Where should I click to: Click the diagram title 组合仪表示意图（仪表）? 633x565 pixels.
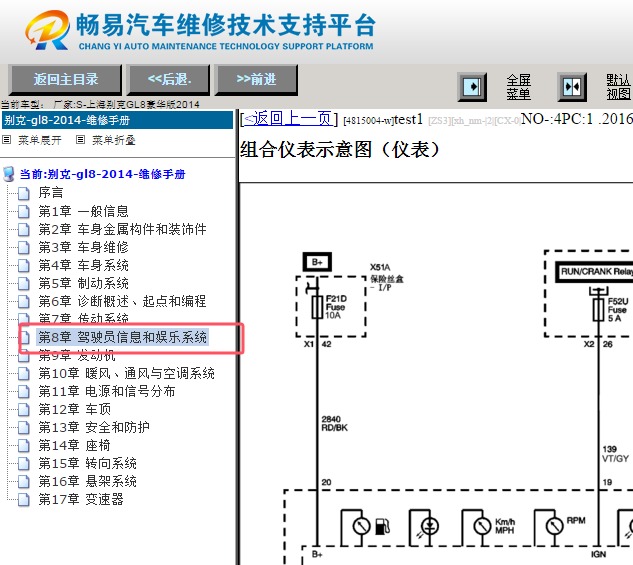tap(340, 150)
